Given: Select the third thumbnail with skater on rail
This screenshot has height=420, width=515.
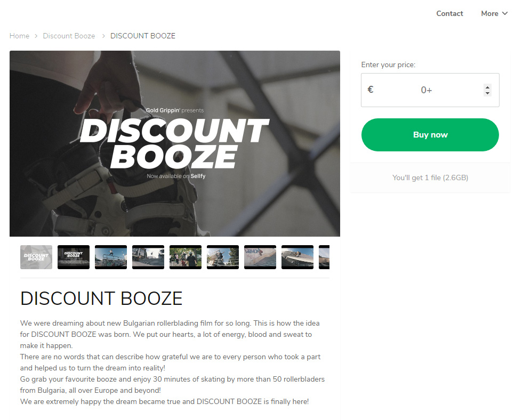Looking at the screenshot, I should point(111,257).
